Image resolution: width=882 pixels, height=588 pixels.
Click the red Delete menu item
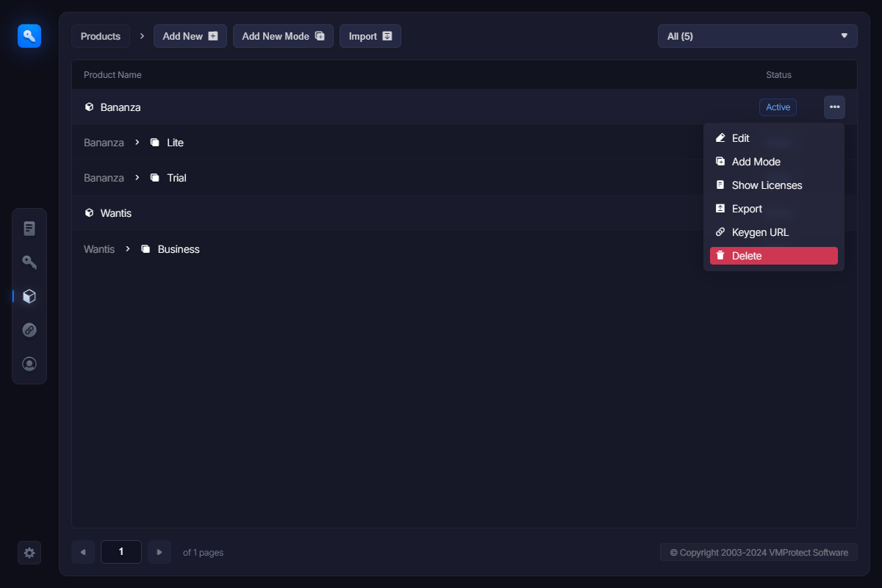click(x=773, y=256)
